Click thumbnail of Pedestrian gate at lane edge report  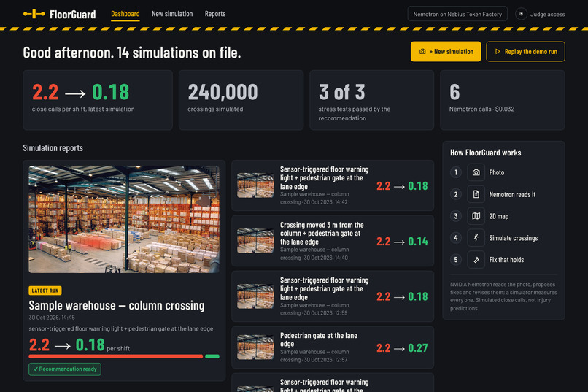(255, 347)
